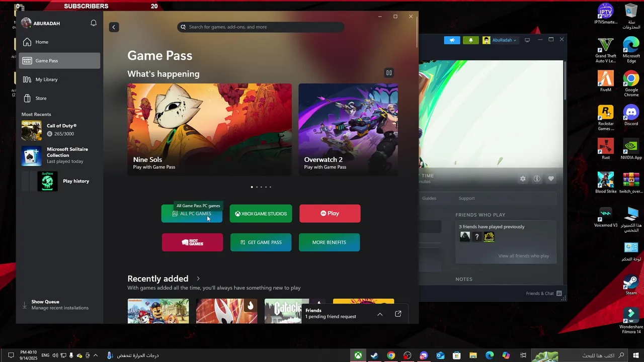Viewport: 644px width, 362px height.
Task: Open the EA Play button
Action: [x=330, y=214]
